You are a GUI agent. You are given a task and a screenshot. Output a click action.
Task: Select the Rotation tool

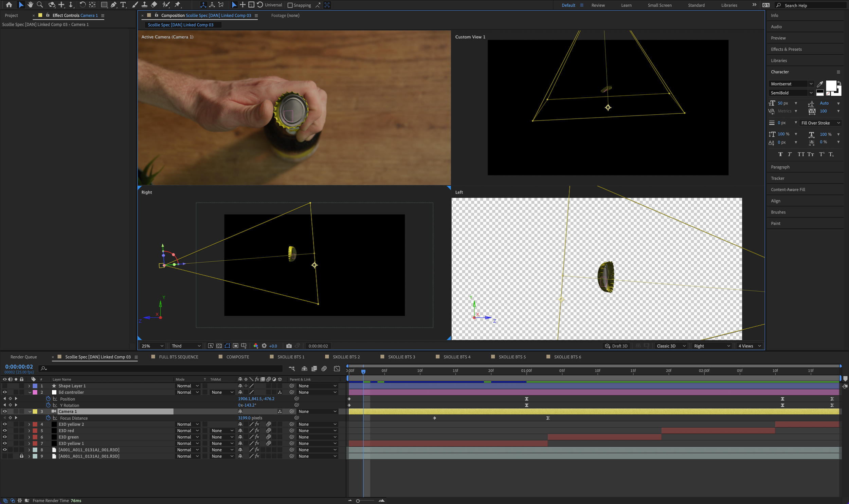pos(83,5)
